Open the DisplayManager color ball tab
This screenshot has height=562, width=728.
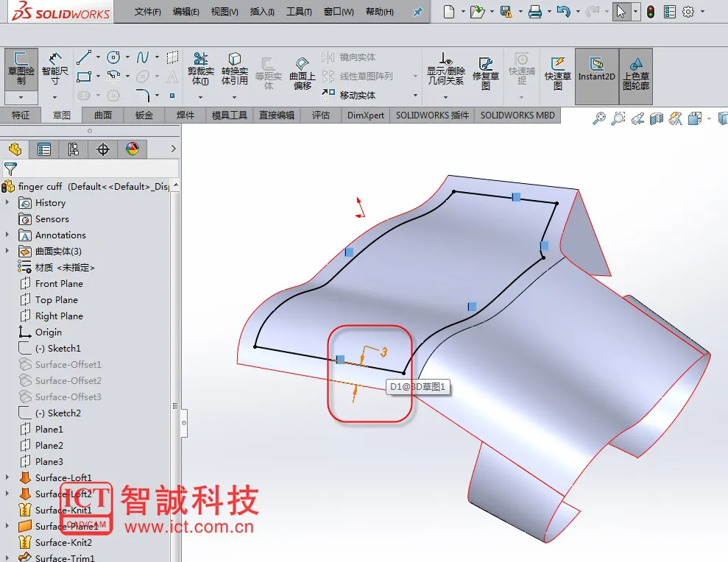tap(132, 149)
